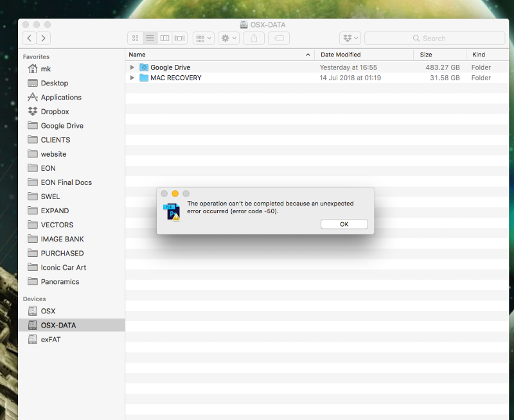The width and height of the screenshot is (514, 420).
Task: Expand the Google Drive folder row
Action: click(x=132, y=67)
